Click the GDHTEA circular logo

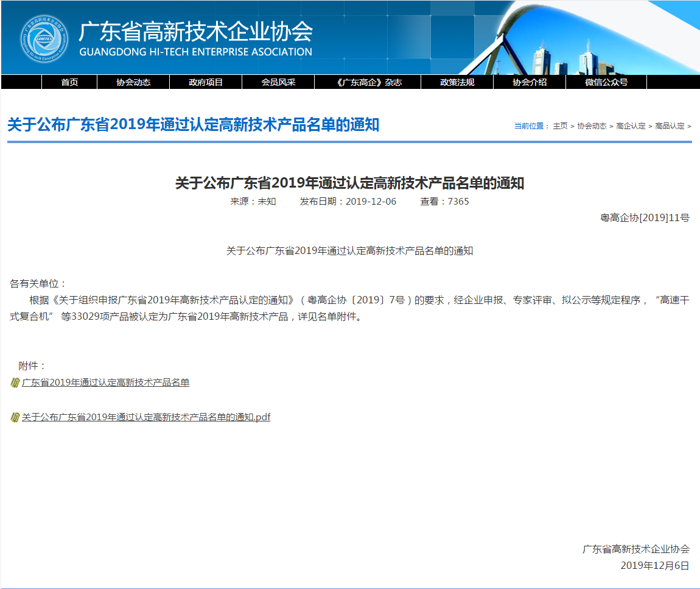pos(43,38)
